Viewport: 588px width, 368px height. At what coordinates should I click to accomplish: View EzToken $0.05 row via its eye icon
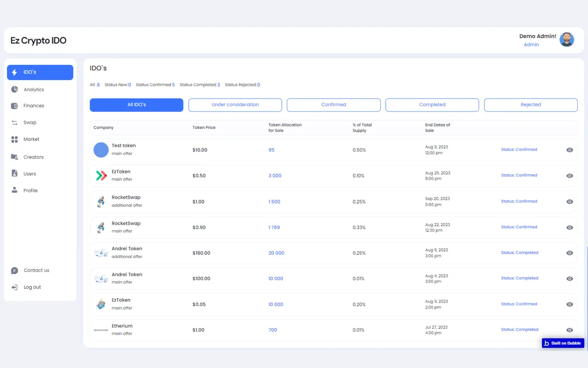[x=569, y=305]
